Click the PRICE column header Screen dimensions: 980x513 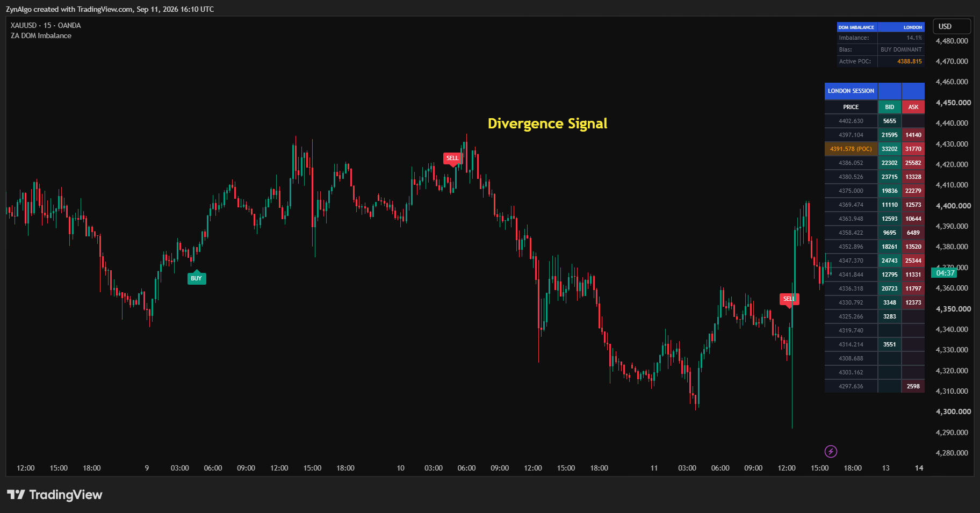851,107
